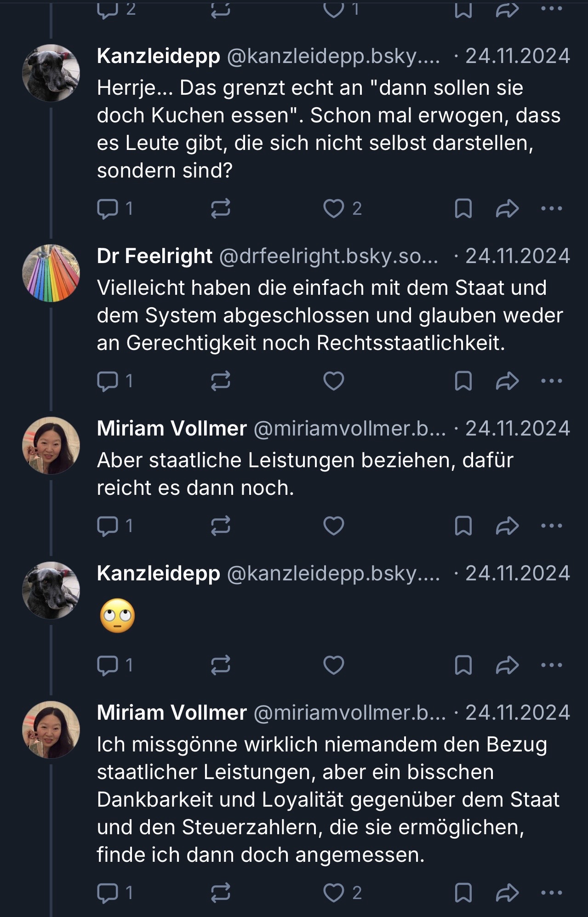
Task: Open the 24.11.2024 timestamp on Dr Feelright's post
Action: click(x=517, y=256)
